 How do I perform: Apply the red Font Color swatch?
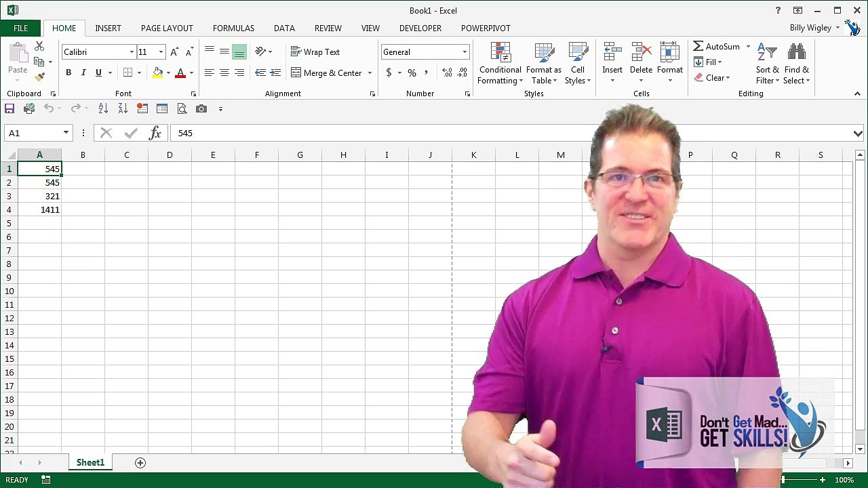(x=180, y=73)
